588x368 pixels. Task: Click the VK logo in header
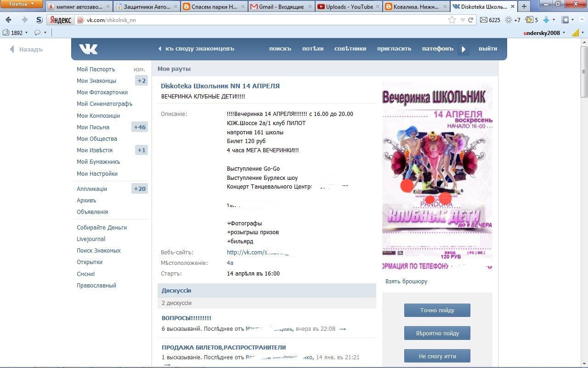coord(88,49)
